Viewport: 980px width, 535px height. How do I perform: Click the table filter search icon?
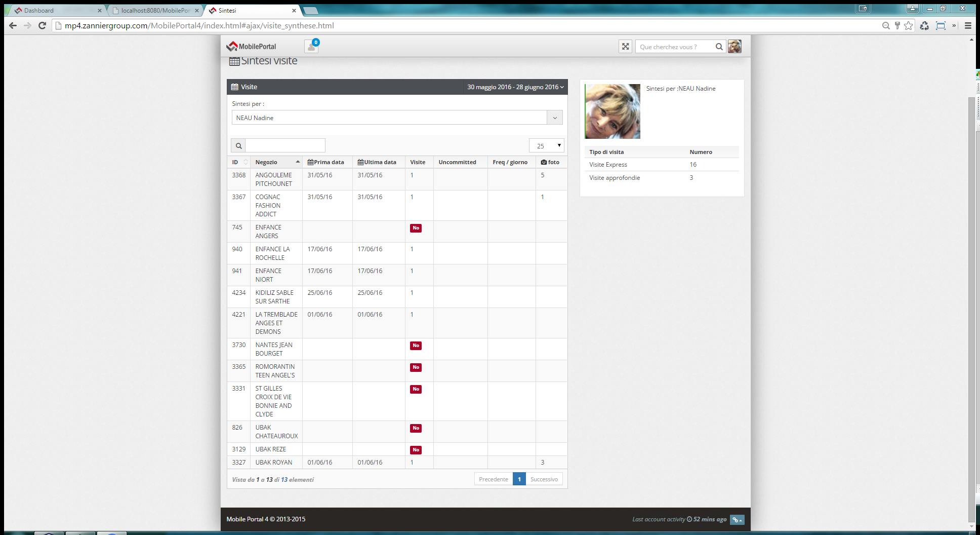(x=238, y=146)
